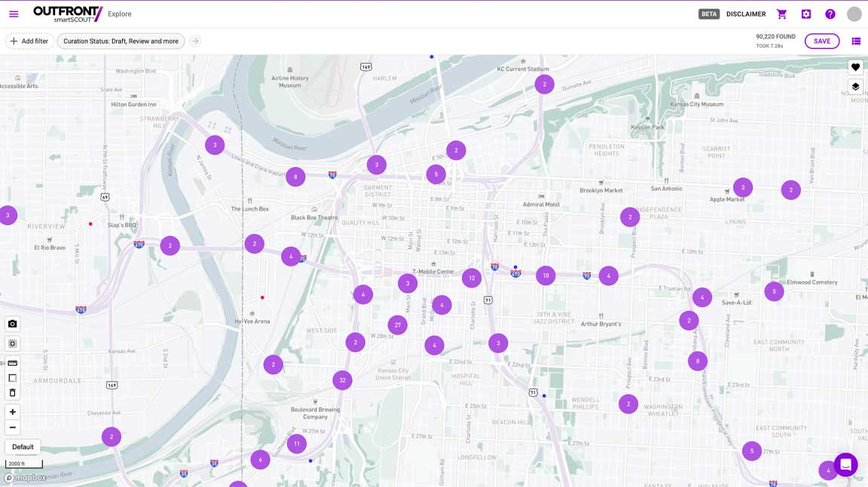Open the apps widget icon in the header
The height and width of the screenshot is (487, 868).
(x=805, y=14)
